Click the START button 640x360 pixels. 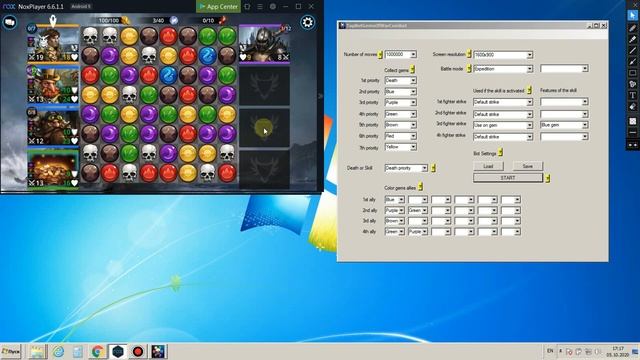click(508, 178)
